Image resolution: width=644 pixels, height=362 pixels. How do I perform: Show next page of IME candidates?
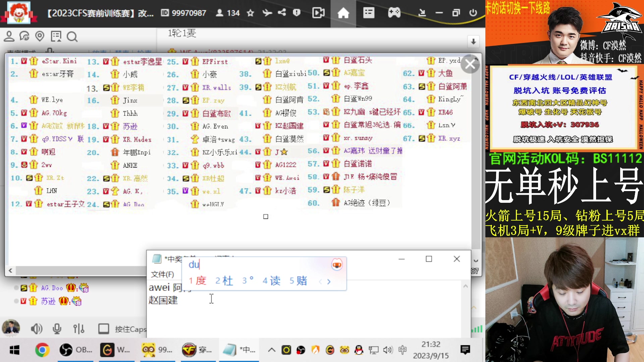coord(329,282)
